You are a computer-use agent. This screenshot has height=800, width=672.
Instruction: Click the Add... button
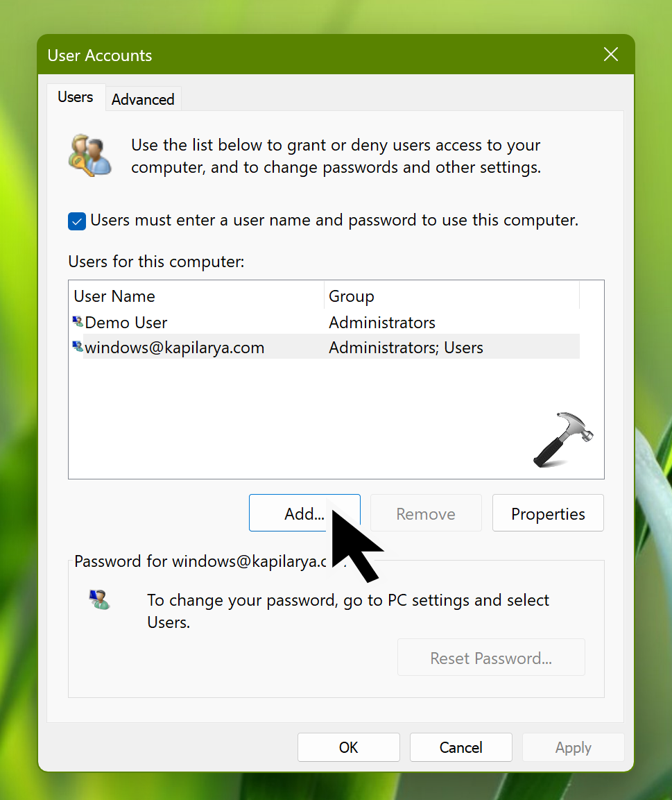[x=304, y=513]
